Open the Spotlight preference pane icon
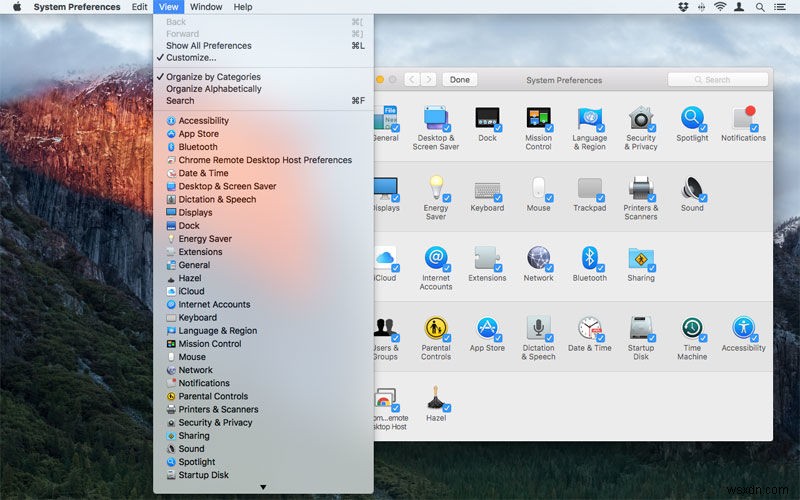 coord(691,118)
